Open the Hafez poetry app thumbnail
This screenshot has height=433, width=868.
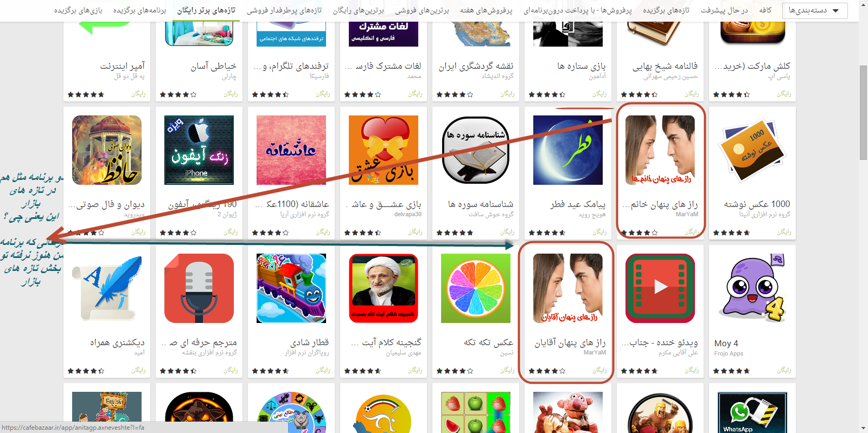[107, 150]
